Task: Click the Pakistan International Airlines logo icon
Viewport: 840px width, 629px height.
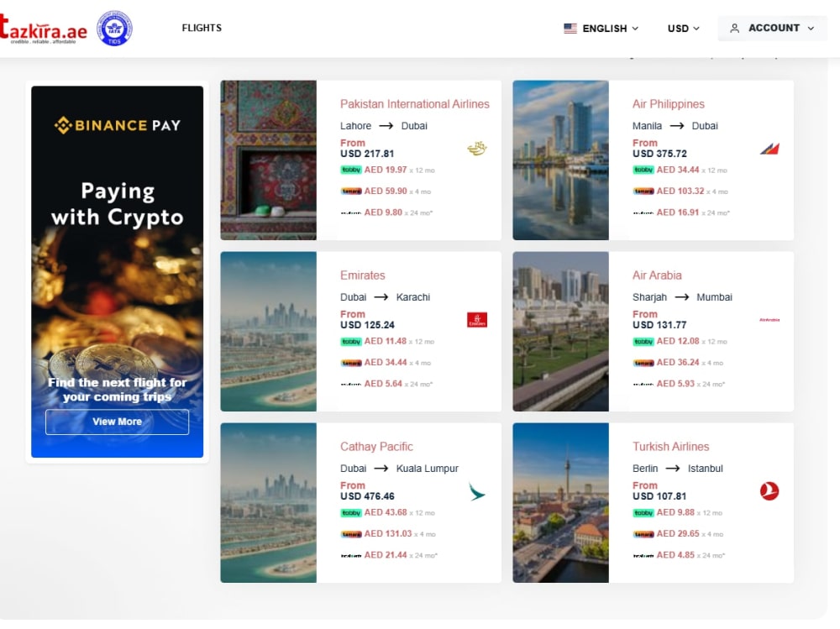Action: click(x=477, y=149)
